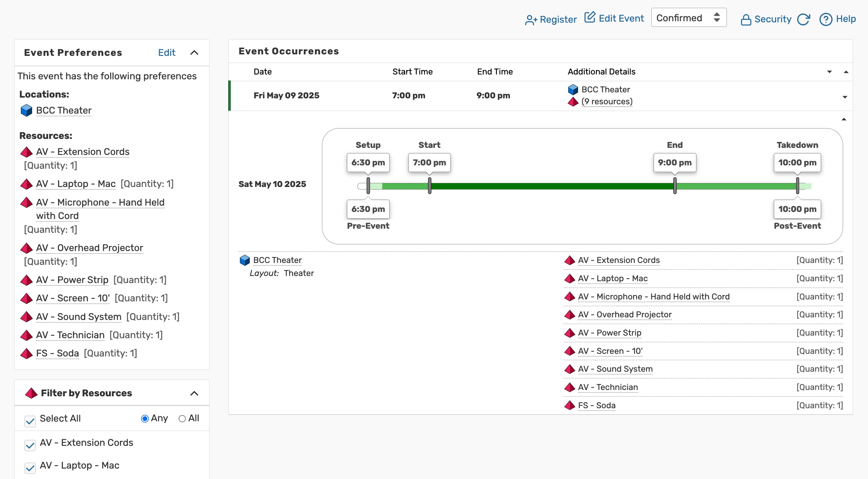Sort by the Date column header
Screen dimensions: 868x479
262,72
